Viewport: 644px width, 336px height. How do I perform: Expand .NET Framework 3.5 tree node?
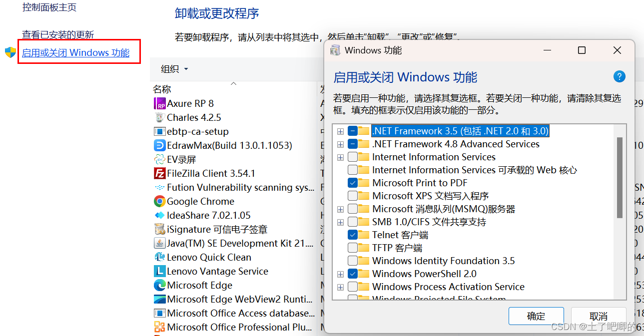pos(340,131)
